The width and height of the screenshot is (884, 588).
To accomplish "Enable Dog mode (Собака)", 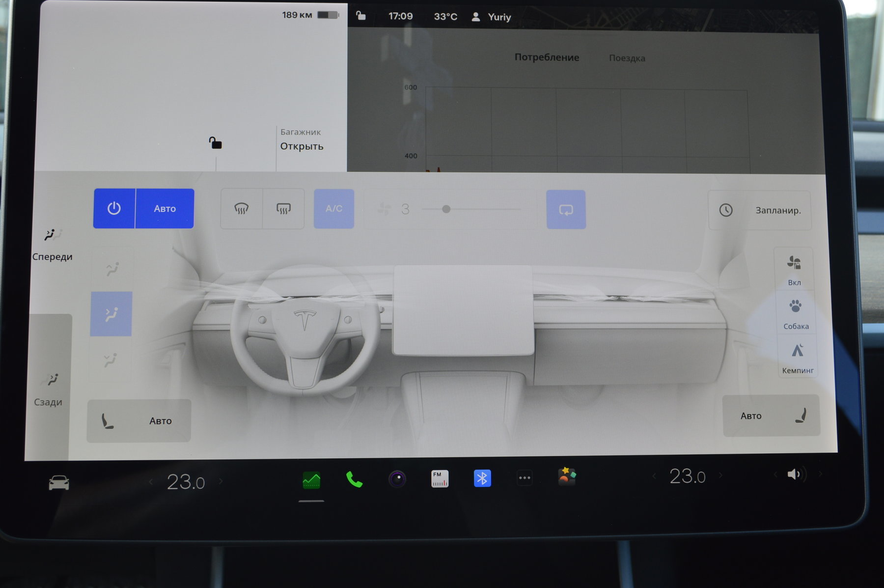I will (x=796, y=313).
